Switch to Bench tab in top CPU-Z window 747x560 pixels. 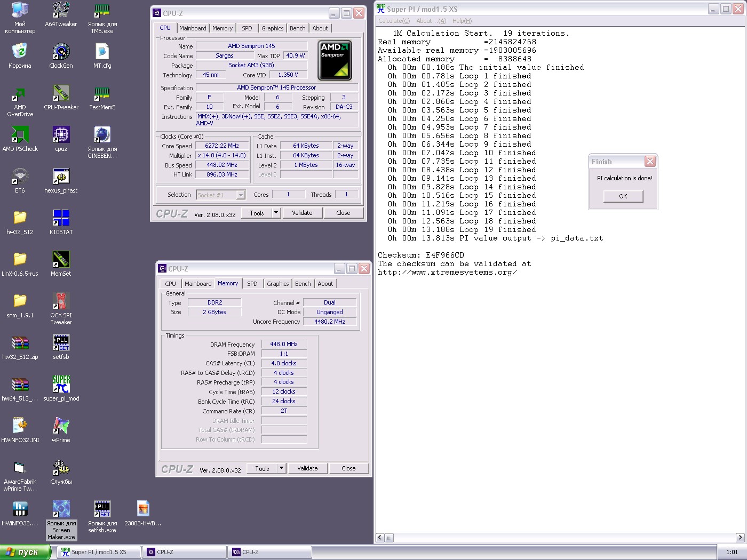click(x=298, y=28)
